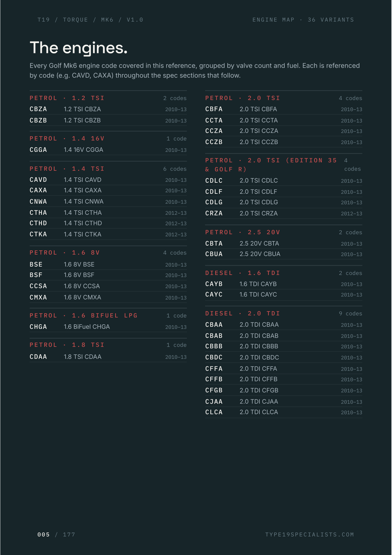The width and height of the screenshot is (392, 555).
Task: Select the CBZA 1.2 TSI row
Action: coord(108,109)
